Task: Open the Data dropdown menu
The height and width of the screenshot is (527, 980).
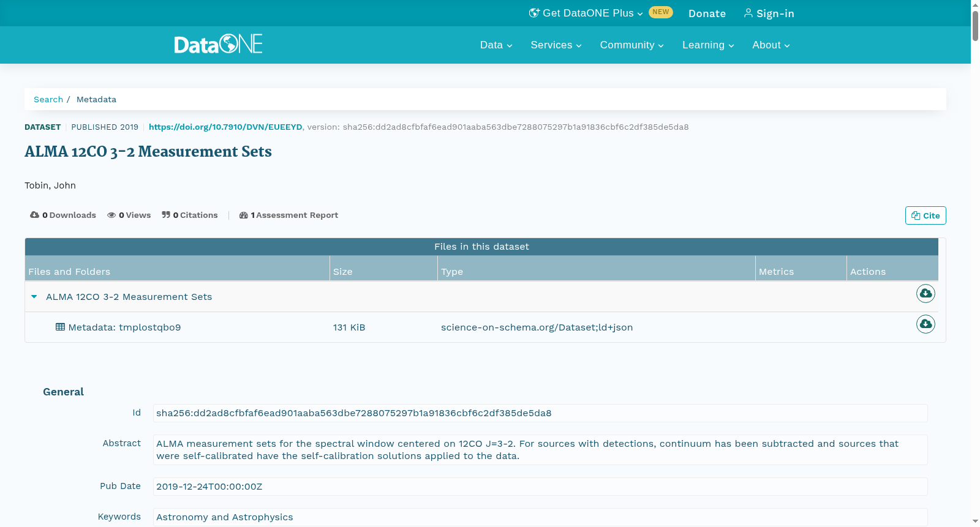Action: pyautogui.click(x=496, y=45)
